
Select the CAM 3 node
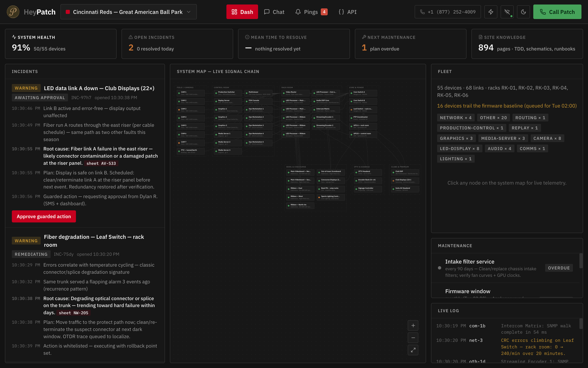(x=191, y=110)
